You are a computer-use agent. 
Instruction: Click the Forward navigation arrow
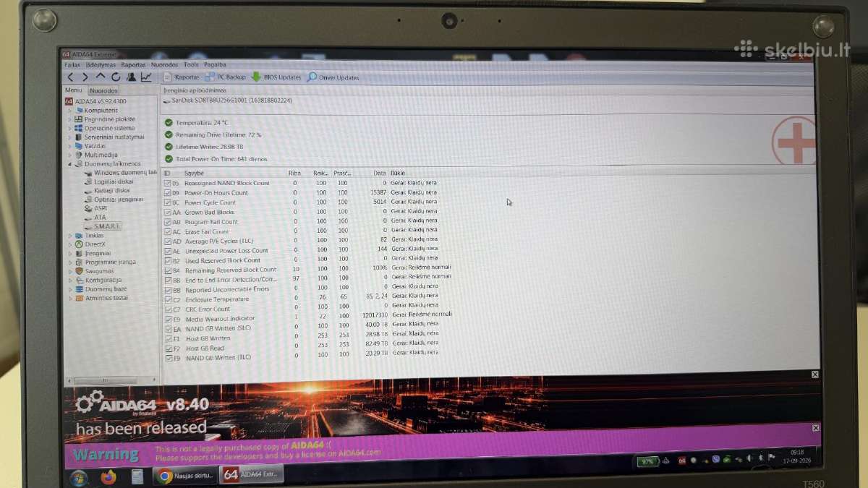pyautogui.click(x=85, y=77)
